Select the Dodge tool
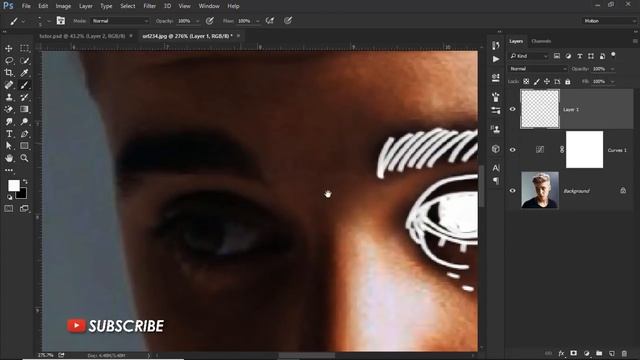Viewport: 640px width, 360px height. (x=24, y=122)
